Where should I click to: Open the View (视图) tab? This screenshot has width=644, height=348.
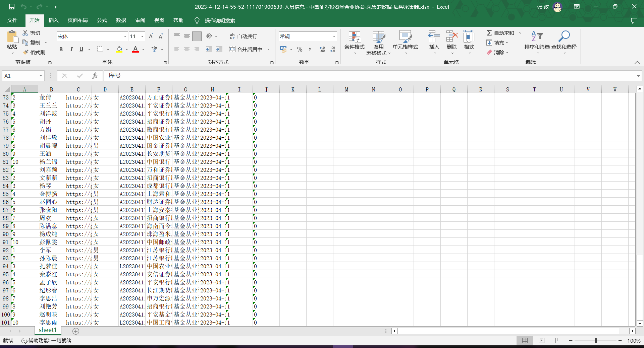159,20
